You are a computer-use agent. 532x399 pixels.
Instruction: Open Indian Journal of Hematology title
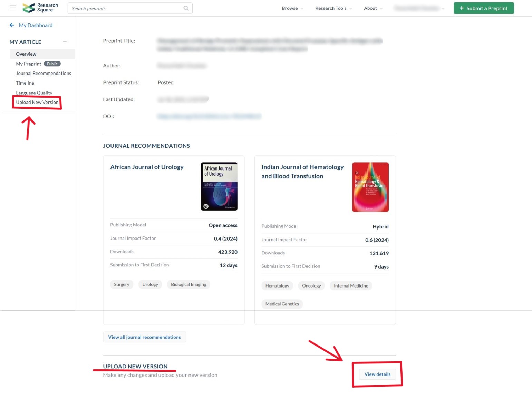tap(302, 172)
